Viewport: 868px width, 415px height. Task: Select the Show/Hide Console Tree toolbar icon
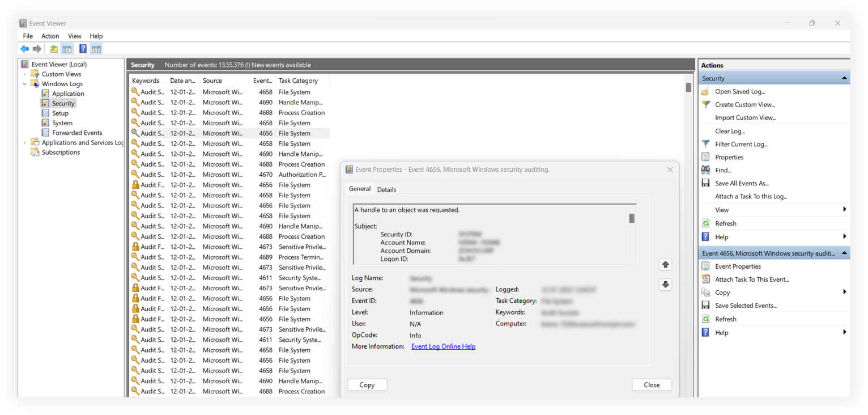(67, 49)
